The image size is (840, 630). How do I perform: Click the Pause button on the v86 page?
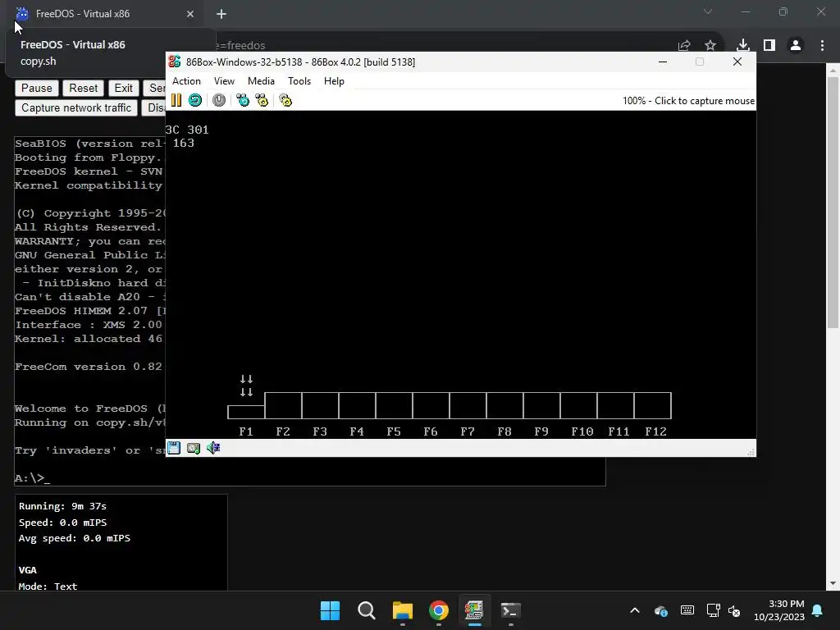(36, 88)
